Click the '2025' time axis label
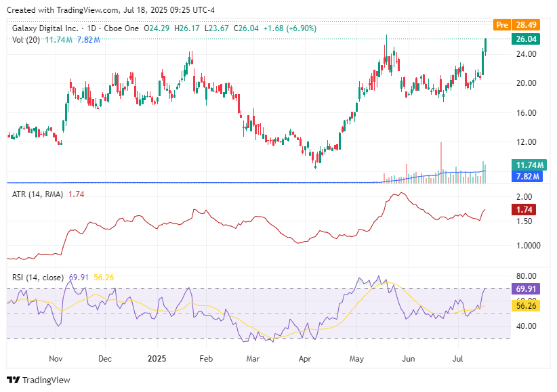This screenshot has width=557, height=392. (x=157, y=359)
